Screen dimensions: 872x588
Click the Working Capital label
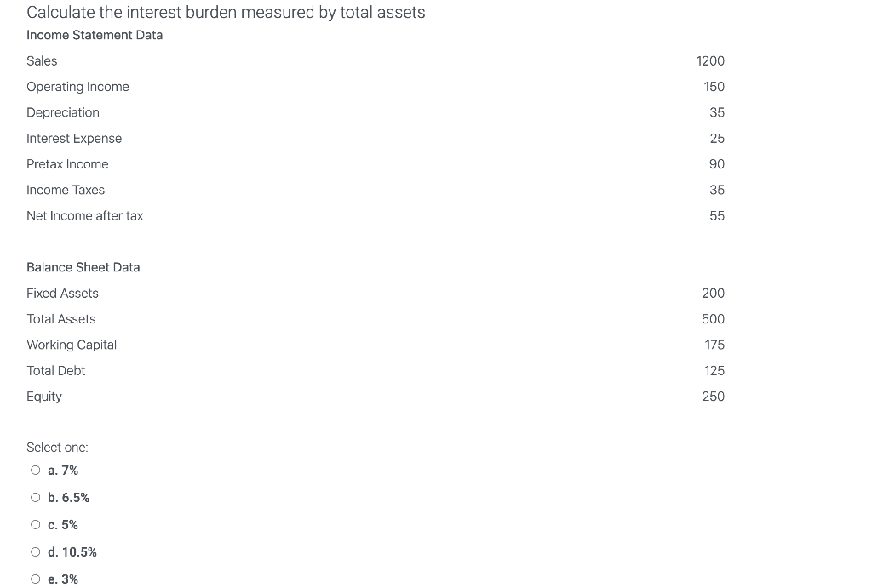72,345
